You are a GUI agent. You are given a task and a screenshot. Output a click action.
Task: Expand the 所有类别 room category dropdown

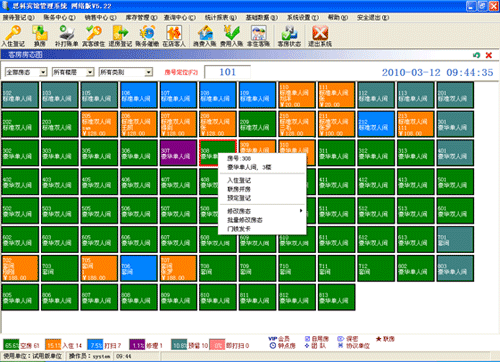tap(149, 72)
